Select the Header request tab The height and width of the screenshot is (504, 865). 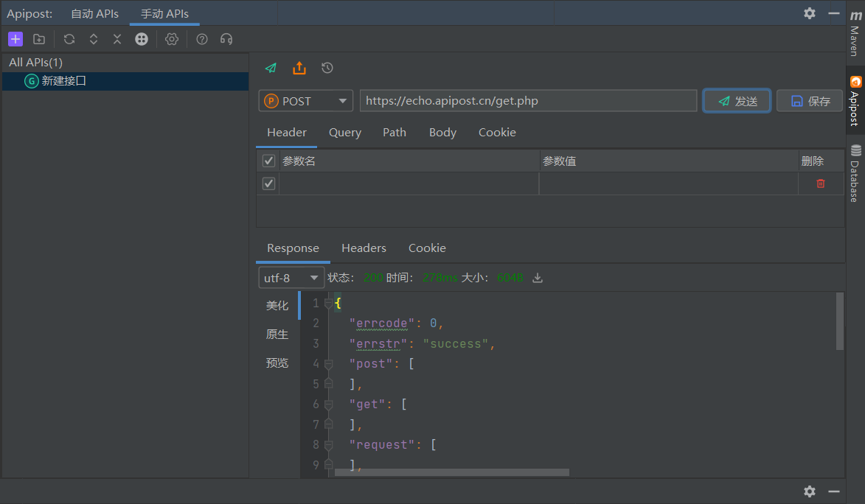tap(287, 133)
